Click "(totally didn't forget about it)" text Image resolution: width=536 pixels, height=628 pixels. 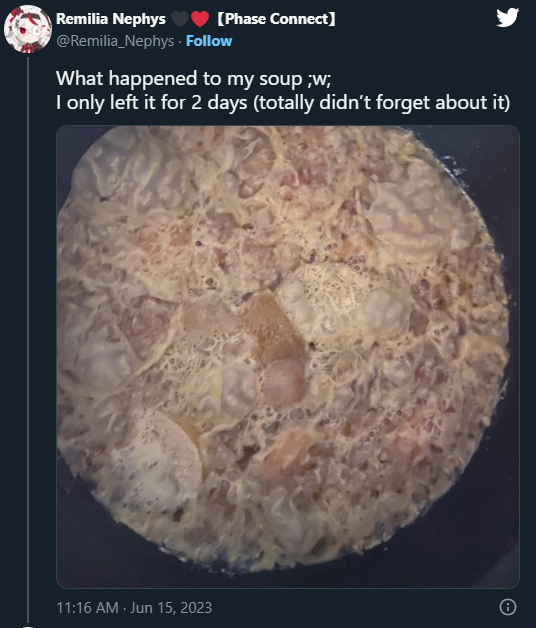tap(382, 103)
